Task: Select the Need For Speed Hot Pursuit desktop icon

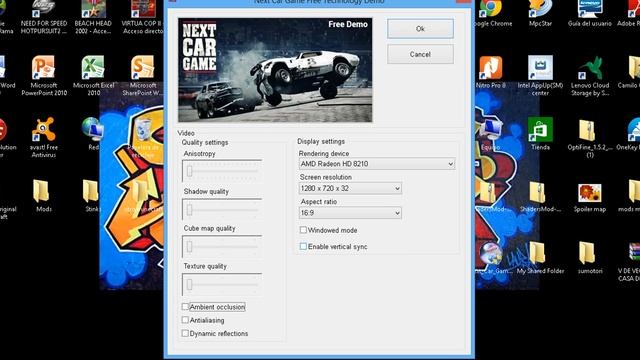Action: click(44, 16)
